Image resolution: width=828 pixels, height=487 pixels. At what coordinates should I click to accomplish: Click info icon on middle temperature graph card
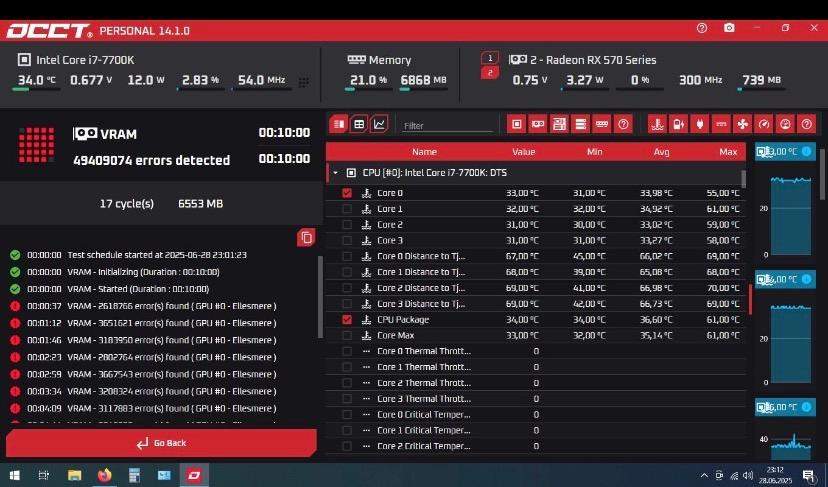pyautogui.click(x=806, y=279)
